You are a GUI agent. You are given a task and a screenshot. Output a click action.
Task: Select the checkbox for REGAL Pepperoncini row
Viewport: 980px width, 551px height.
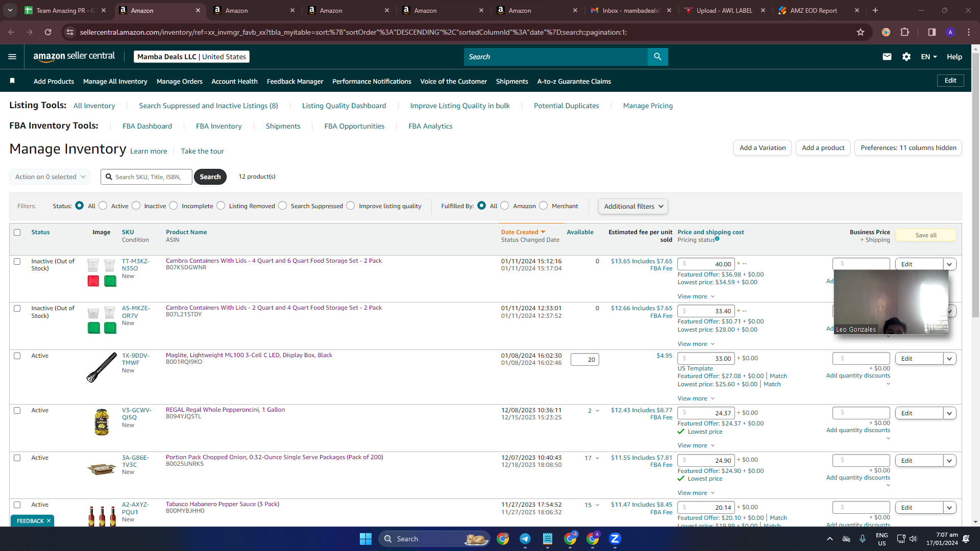(17, 411)
